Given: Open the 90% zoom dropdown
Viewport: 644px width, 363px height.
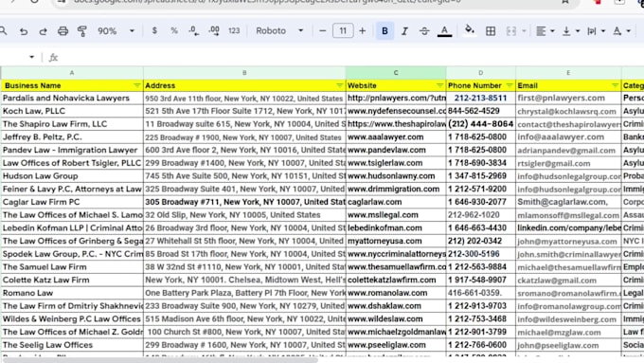Looking at the screenshot, I should click(116, 31).
